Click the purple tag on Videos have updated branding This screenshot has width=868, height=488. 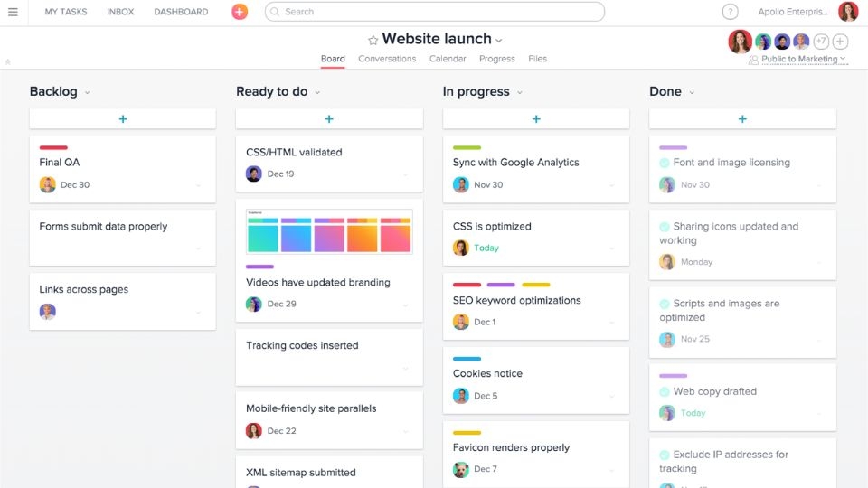tap(260, 267)
